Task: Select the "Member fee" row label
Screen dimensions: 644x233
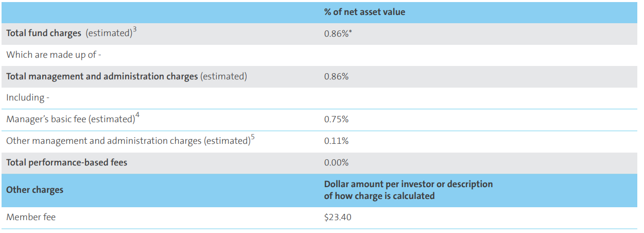Action: coord(31,217)
